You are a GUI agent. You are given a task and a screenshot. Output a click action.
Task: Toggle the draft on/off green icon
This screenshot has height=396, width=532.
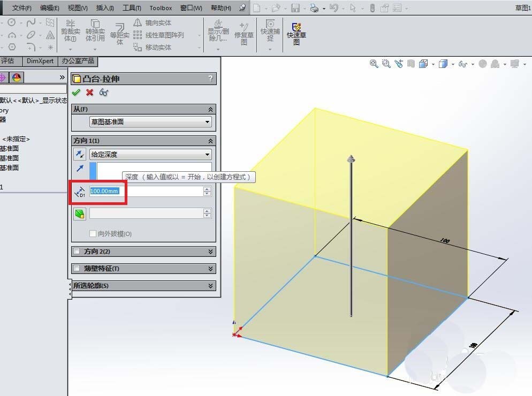[80, 214]
